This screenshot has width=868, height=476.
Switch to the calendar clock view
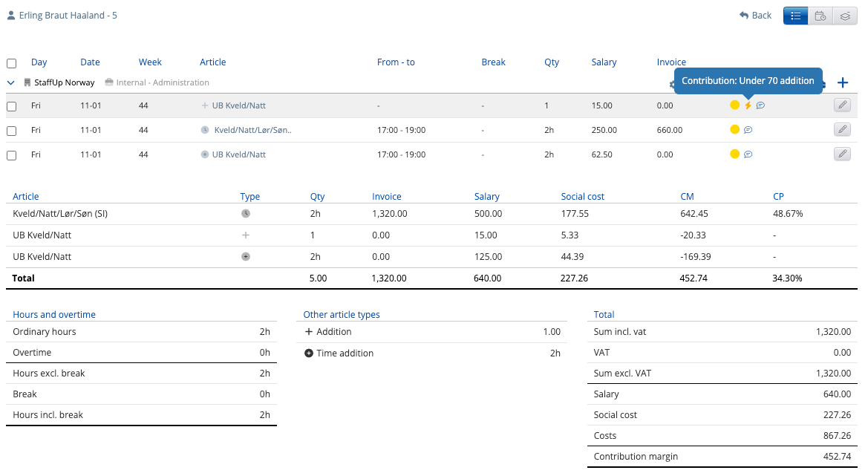pyautogui.click(x=820, y=16)
